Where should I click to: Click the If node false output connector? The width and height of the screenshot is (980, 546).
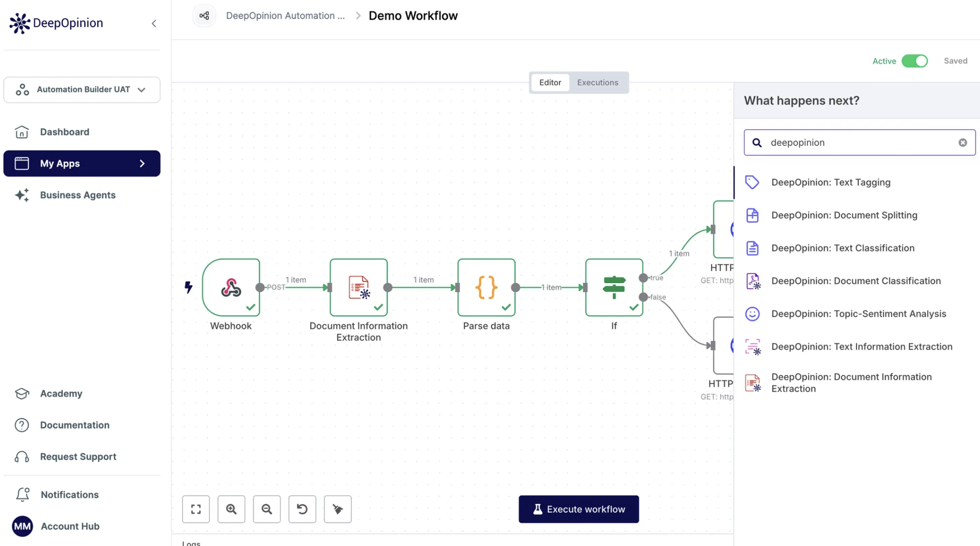(643, 297)
